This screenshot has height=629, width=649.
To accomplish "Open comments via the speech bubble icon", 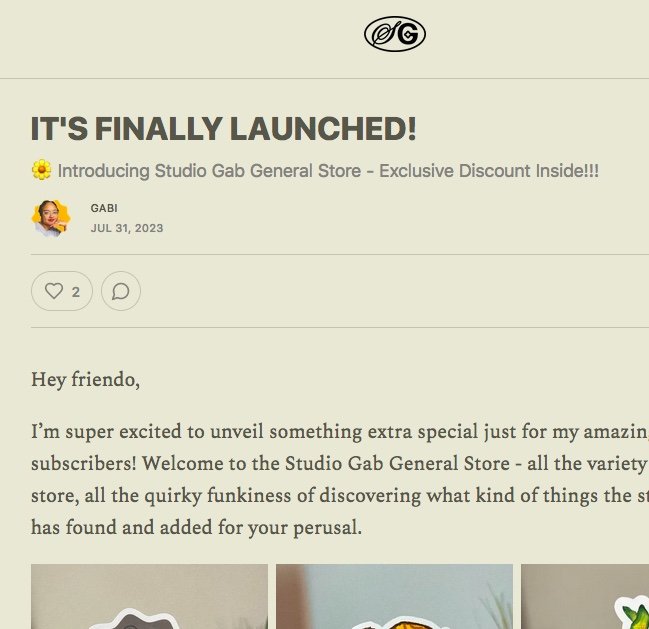I will pyautogui.click(x=121, y=291).
